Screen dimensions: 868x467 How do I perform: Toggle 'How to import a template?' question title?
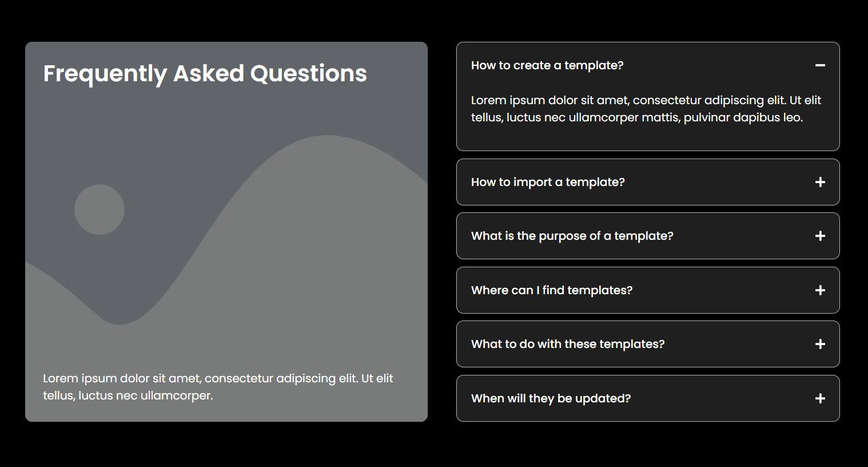pos(548,182)
